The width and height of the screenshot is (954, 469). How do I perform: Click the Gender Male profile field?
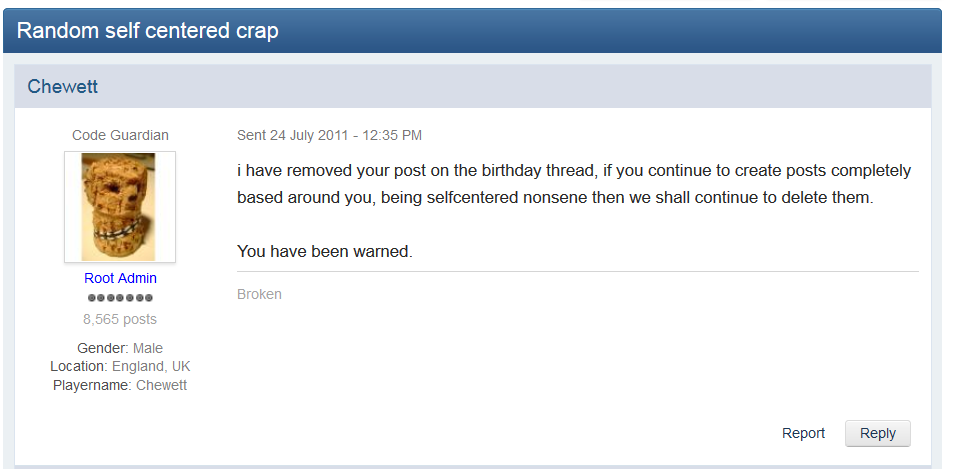[120, 348]
